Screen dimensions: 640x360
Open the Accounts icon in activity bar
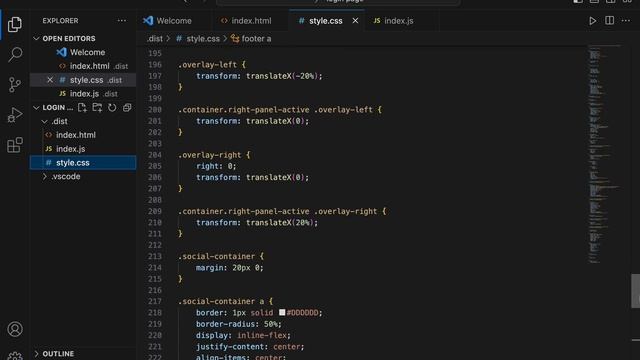(x=15, y=329)
